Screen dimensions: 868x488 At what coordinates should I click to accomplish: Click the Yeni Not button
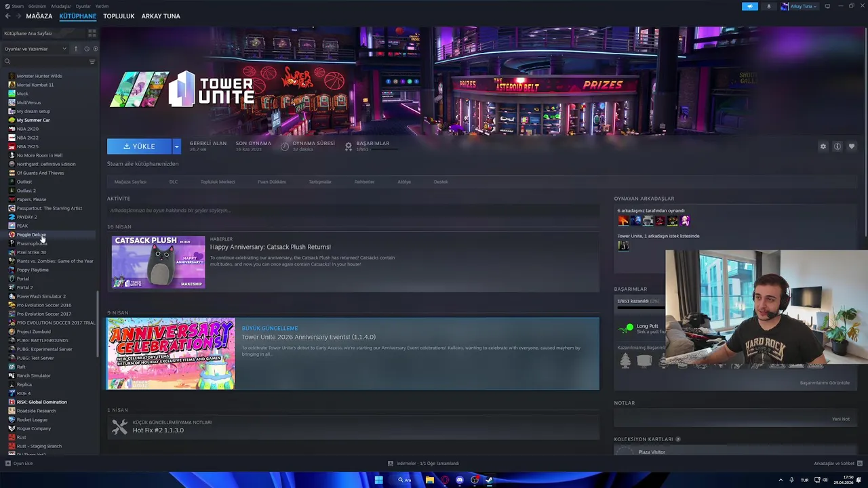(x=841, y=419)
